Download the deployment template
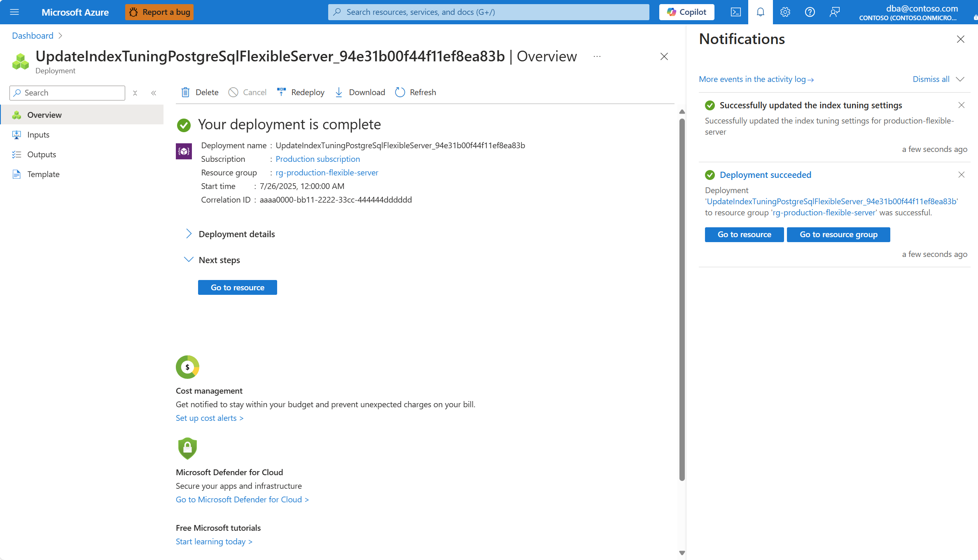978x560 pixels. tap(360, 92)
